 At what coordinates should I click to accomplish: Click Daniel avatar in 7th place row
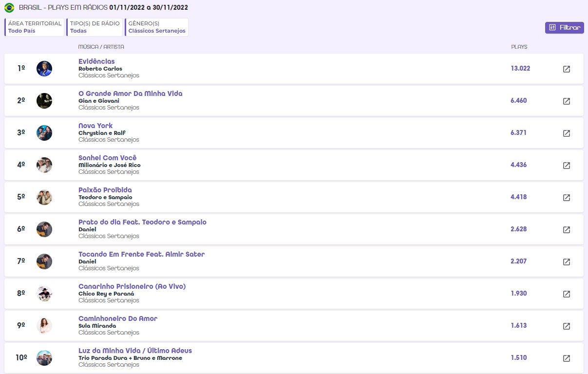tap(44, 262)
